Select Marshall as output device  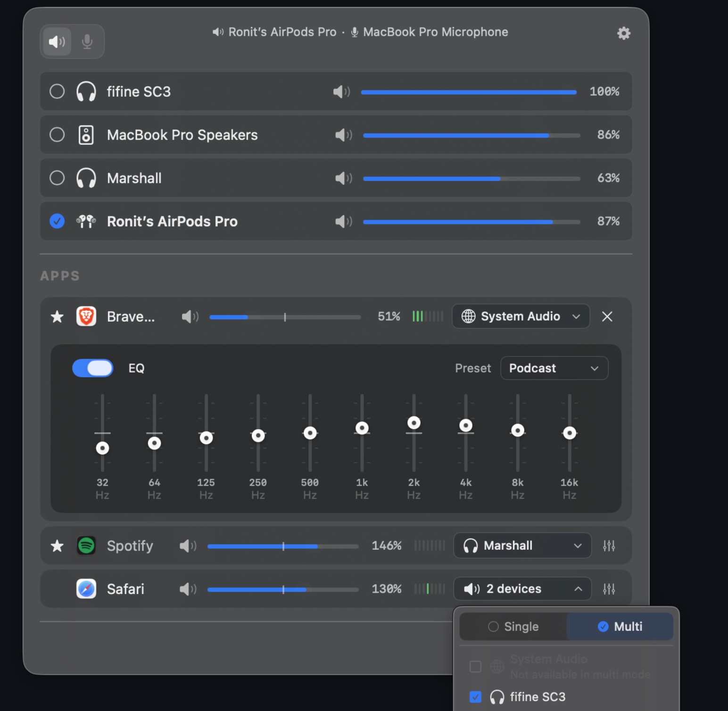click(x=57, y=178)
